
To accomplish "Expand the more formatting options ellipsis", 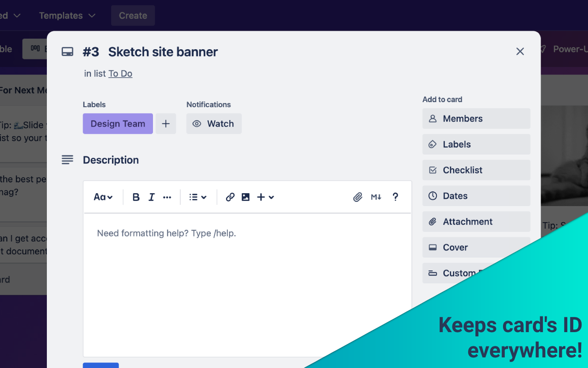I will [x=167, y=197].
